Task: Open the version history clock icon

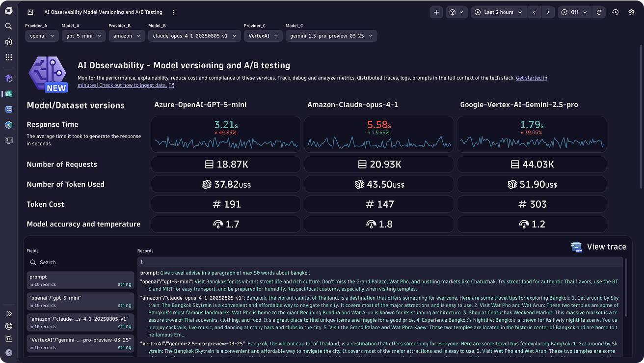Action: point(615,12)
